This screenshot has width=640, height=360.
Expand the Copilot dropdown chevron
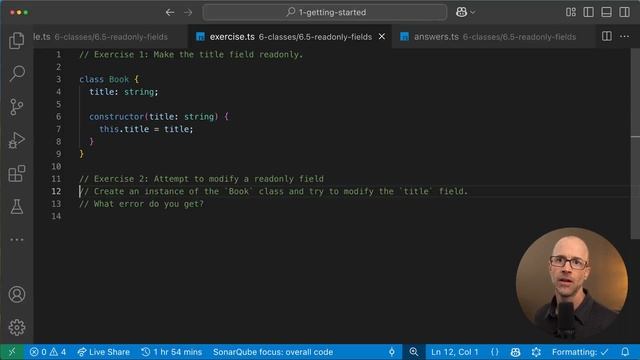(x=473, y=13)
